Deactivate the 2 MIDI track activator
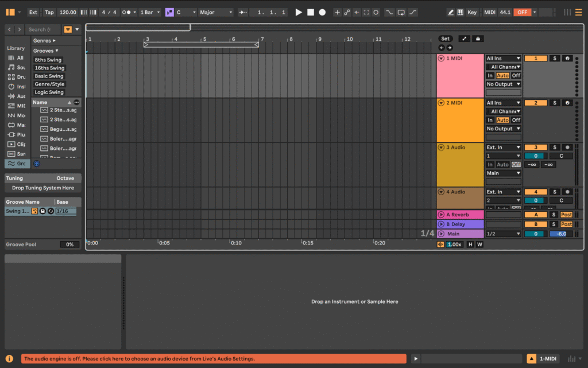This screenshot has height=368, width=588. pos(536,103)
